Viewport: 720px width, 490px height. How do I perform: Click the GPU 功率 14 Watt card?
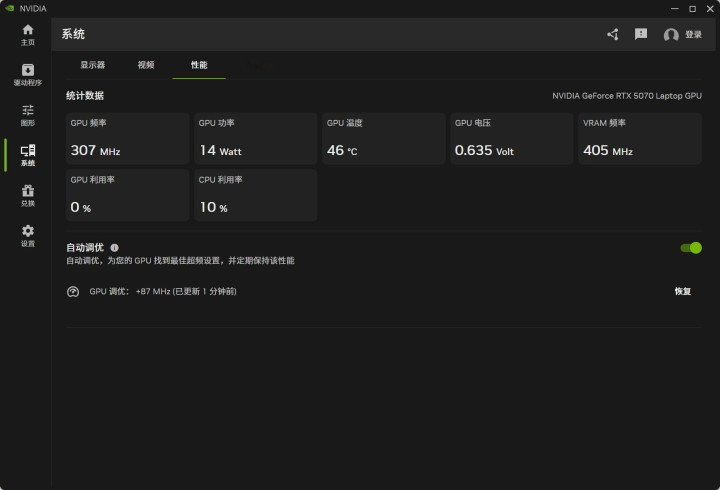click(256, 138)
